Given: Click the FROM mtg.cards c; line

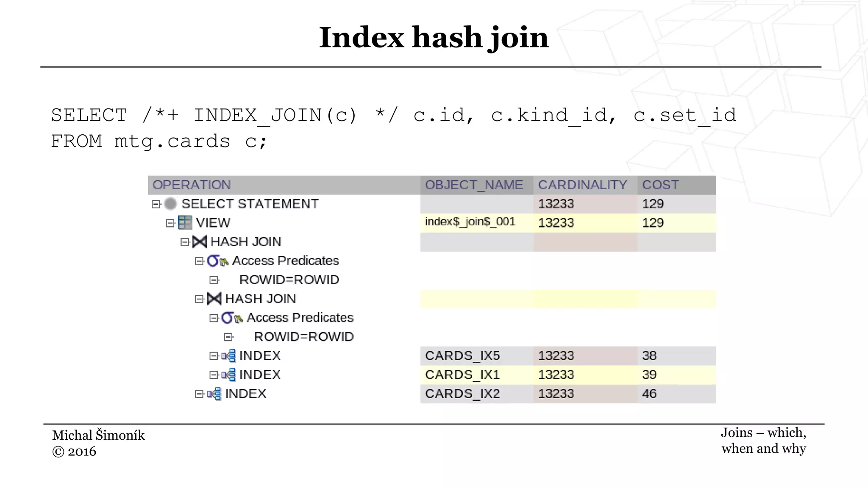Looking at the screenshot, I should pyautogui.click(x=159, y=141).
